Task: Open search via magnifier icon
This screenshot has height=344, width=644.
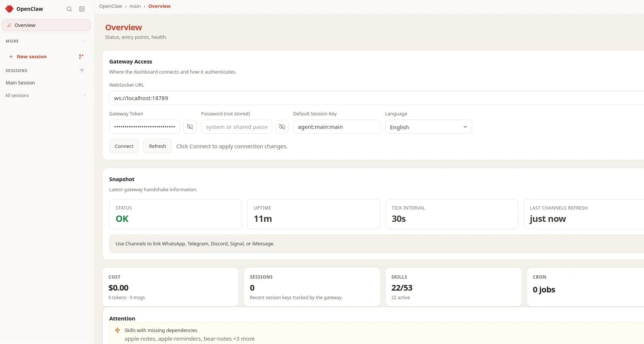Action: point(69,9)
